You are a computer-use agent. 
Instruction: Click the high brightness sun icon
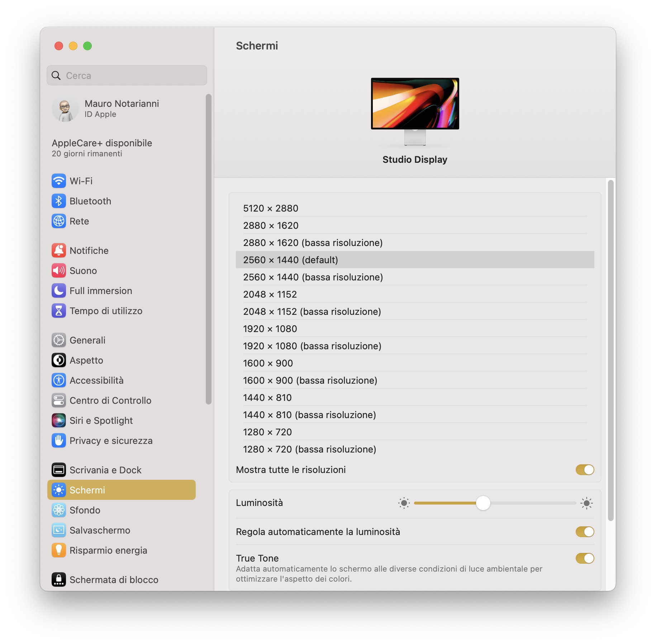click(586, 503)
